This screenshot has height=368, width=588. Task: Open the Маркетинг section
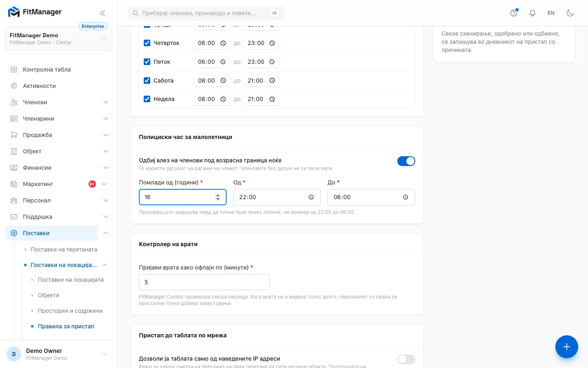pos(38,184)
